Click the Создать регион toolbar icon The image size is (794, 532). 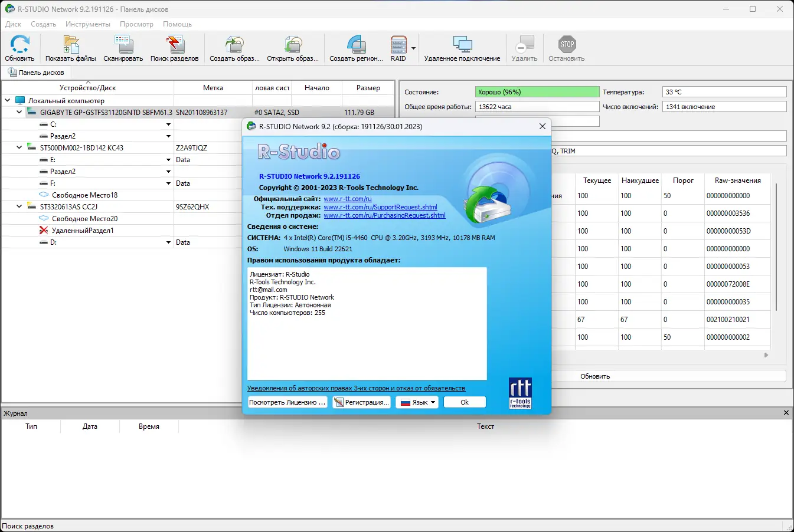coord(355,47)
